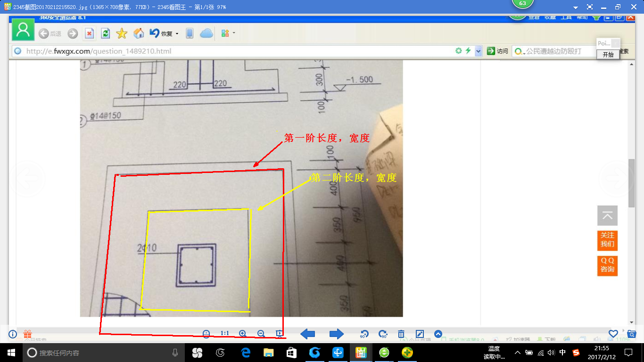Open 360 browser green taskbar icon
The image size is (644, 362).
click(x=384, y=353)
